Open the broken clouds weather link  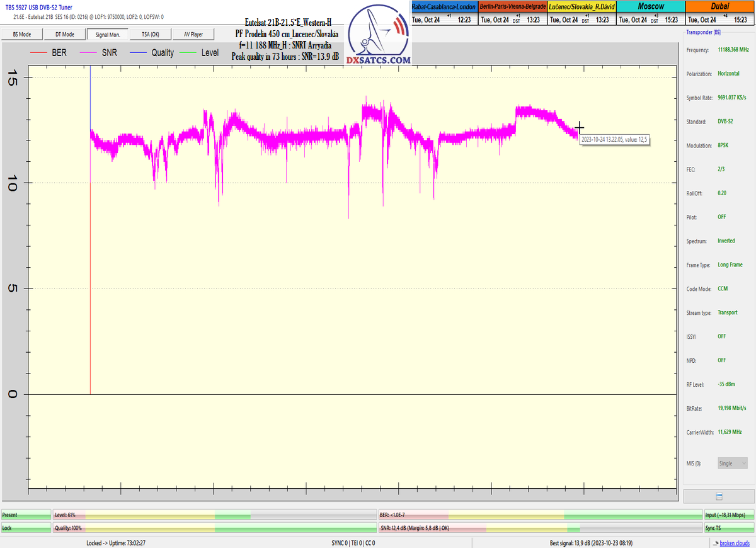click(x=736, y=543)
